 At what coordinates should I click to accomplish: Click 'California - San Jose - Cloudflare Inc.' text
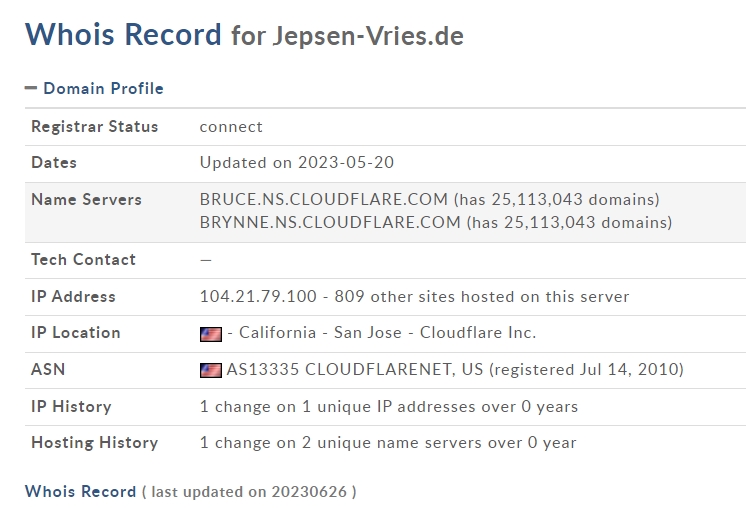(x=387, y=332)
